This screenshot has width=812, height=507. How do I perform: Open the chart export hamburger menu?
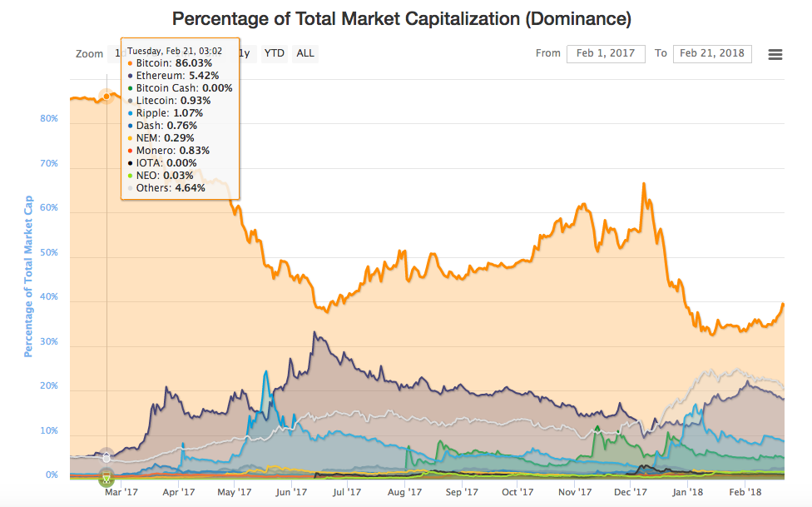tap(775, 53)
